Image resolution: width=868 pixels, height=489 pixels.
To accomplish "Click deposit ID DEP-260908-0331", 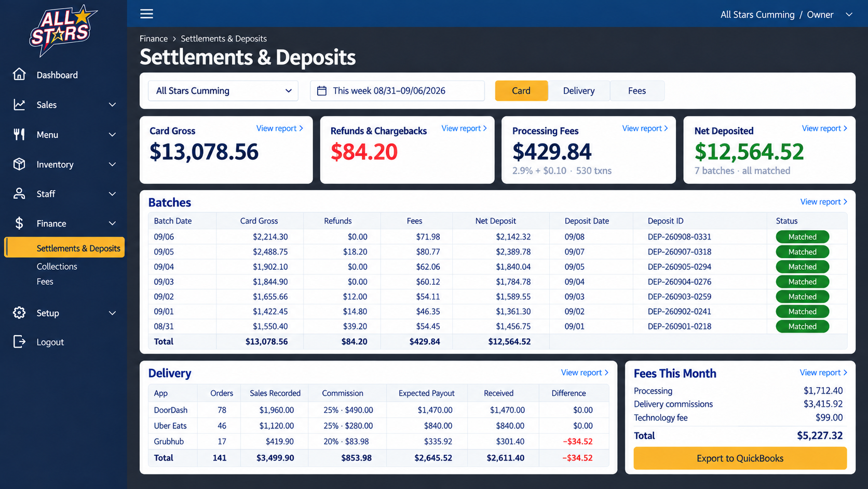I will pyautogui.click(x=680, y=236).
